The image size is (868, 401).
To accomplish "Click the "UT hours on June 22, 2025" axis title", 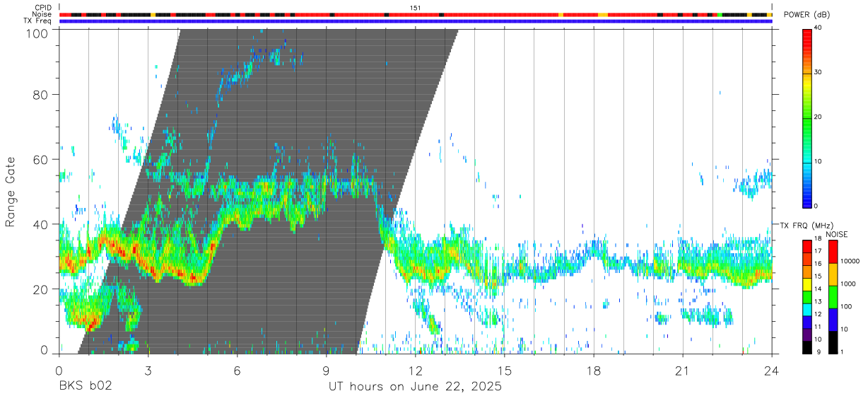I will coord(415,387).
